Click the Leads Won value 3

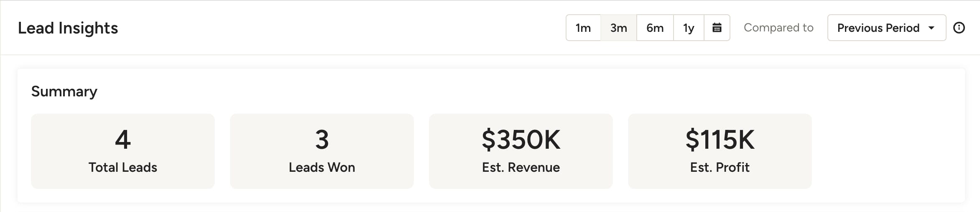click(x=322, y=140)
